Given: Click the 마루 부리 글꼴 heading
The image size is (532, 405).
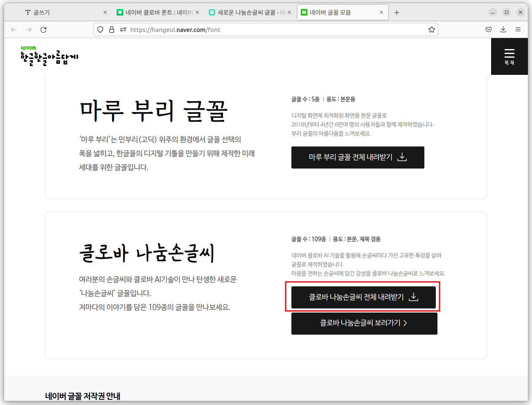Looking at the screenshot, I should pyautogui.click(x=154, y=111).
